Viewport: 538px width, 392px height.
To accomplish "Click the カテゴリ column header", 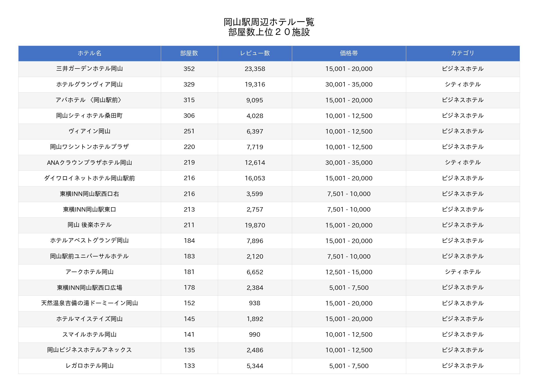I will tap(462, 53).
